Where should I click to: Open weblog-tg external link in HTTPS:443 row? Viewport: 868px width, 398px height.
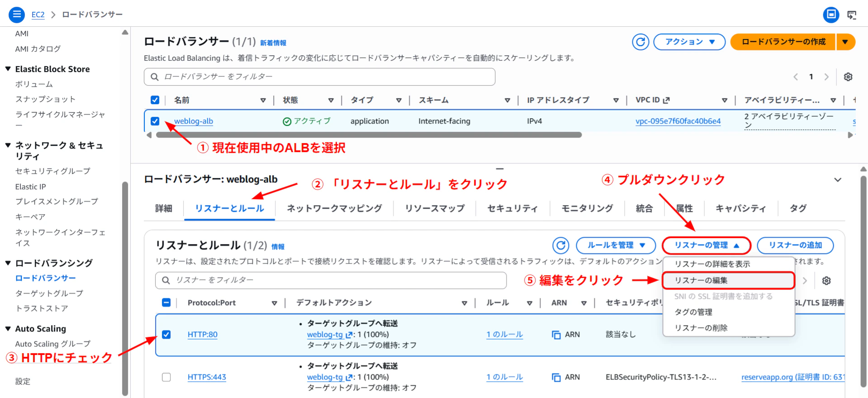pos(349,378)
